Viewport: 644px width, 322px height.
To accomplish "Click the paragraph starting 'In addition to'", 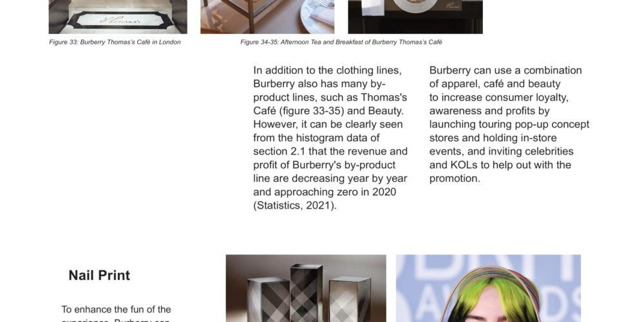I will tap(330, 138).
